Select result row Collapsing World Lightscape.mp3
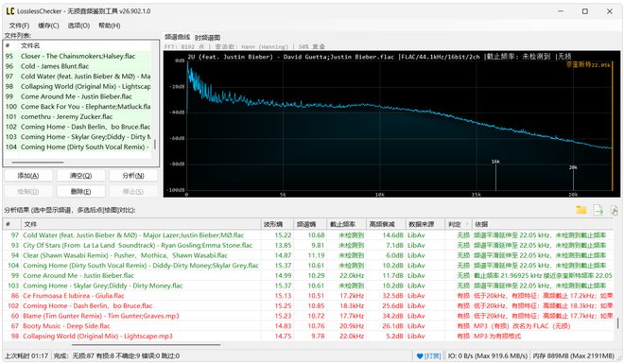The width and height of the screenshot is (624, 364). tap(309, 337)
